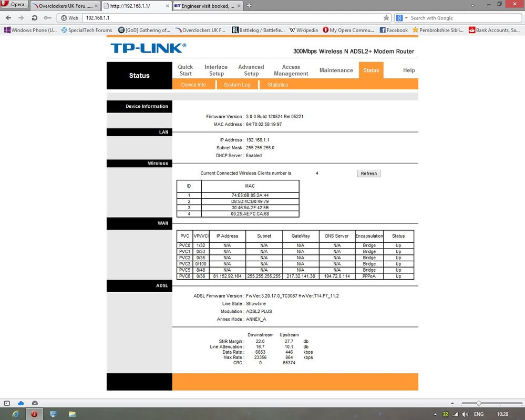Open the Pembrokeshire Sibli... bookmark
The height and width of the screenshot is (420, 525).
coord(438,30)
